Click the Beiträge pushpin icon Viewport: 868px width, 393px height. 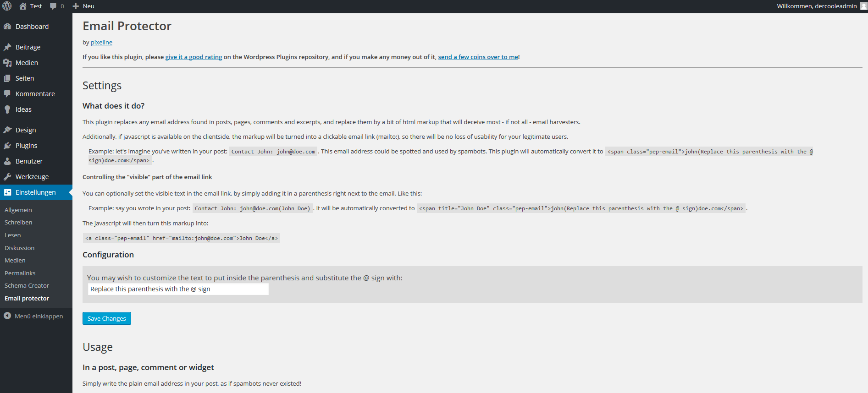(x=7, y=47)
